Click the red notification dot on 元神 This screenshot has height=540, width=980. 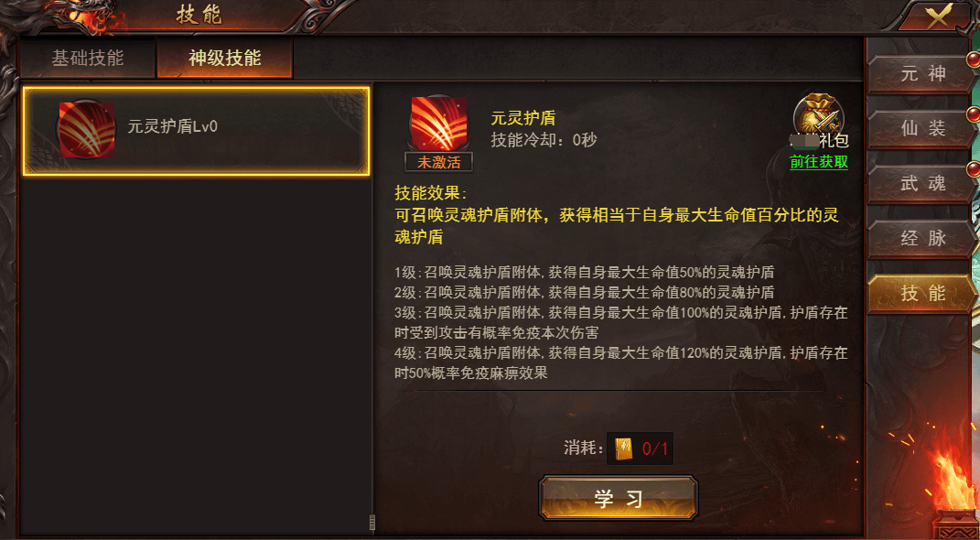[973, 60]
